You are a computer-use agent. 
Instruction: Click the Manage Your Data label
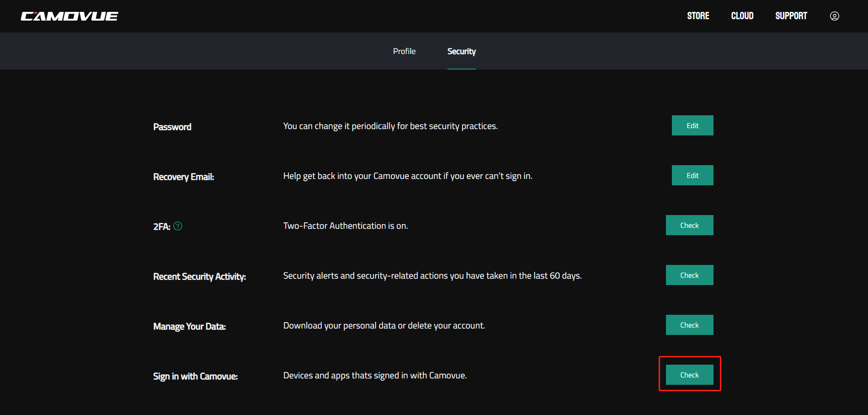(x=190, y=327)
